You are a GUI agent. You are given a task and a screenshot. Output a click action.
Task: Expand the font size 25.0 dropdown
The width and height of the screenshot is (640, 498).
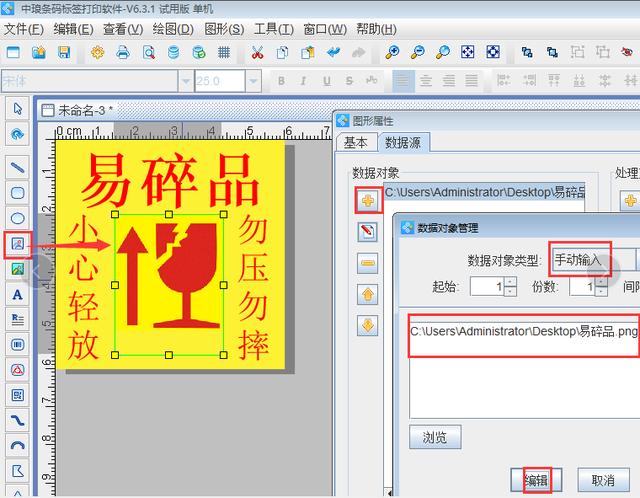(x=254, y=81)
